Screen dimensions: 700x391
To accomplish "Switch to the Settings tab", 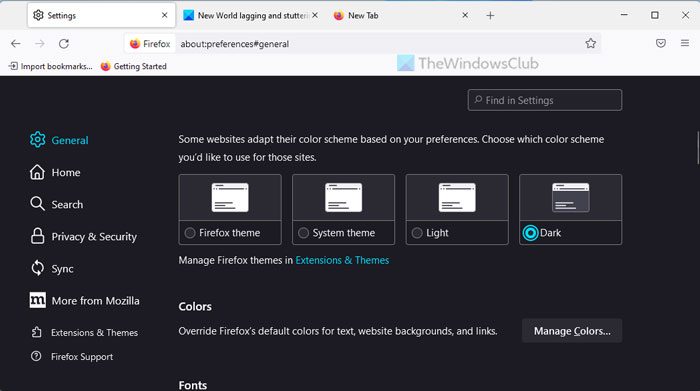I will [x=101, y=15].
